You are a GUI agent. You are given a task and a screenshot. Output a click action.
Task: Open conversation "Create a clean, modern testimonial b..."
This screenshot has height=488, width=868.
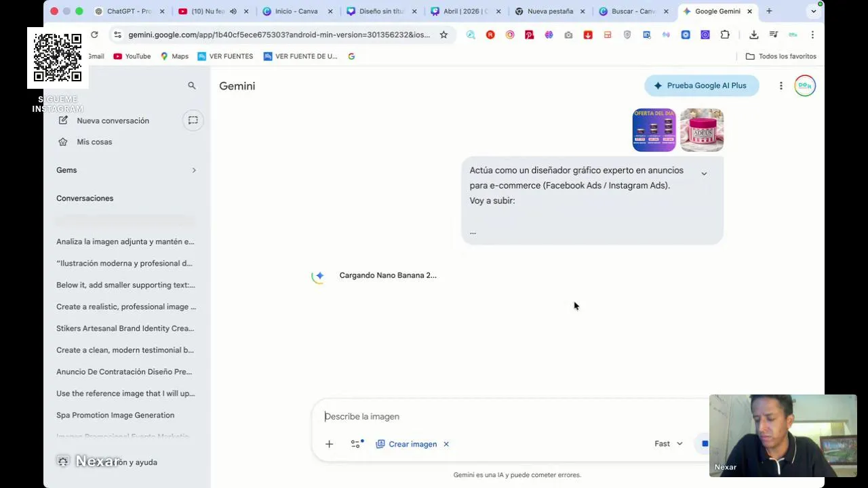(125, 350)
